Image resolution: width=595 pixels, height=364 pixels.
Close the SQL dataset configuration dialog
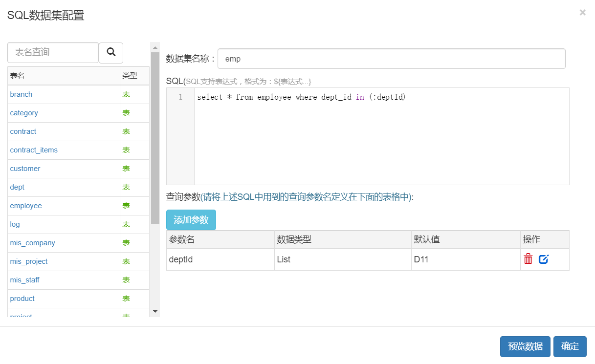click(x=582, y=13)
